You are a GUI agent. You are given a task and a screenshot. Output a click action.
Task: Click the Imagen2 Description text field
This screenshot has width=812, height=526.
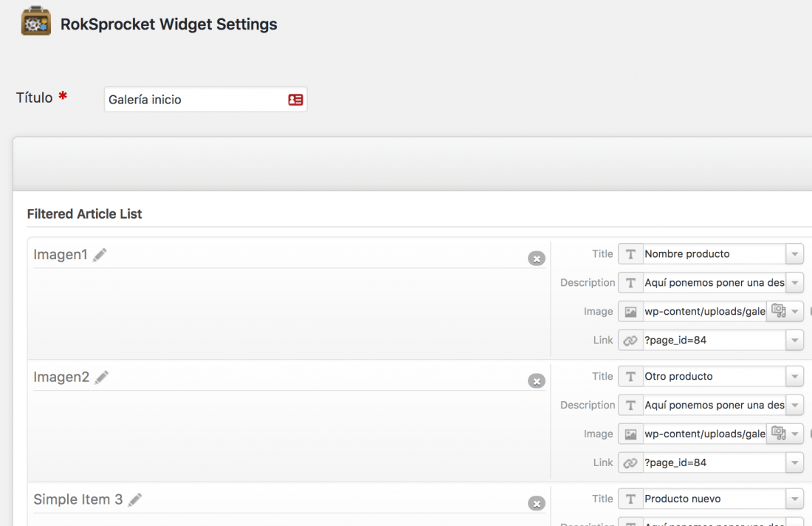click(714, 406)
